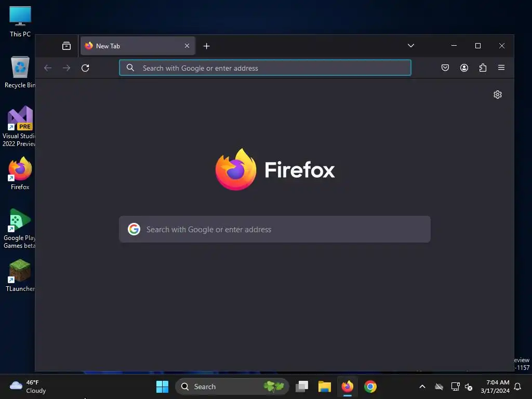This screenshot has width=532, height=399.
Task: Select Google Play Games beta shortcut
Action: [x=19, y=229]
